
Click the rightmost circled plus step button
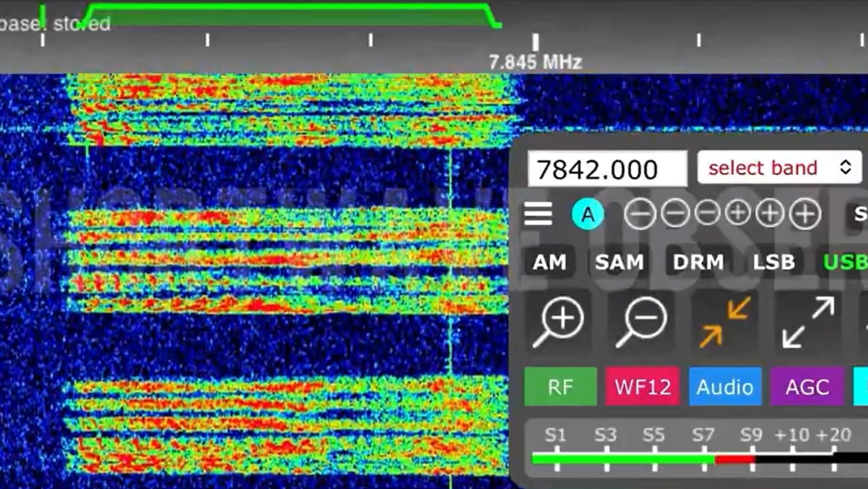(x=805, y=214)
